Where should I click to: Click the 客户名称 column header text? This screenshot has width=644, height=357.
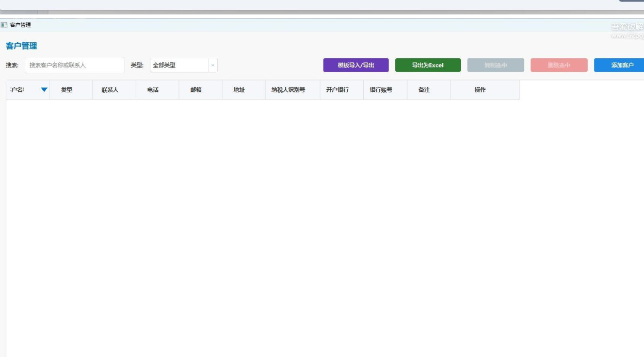click(x=17, y=90)
